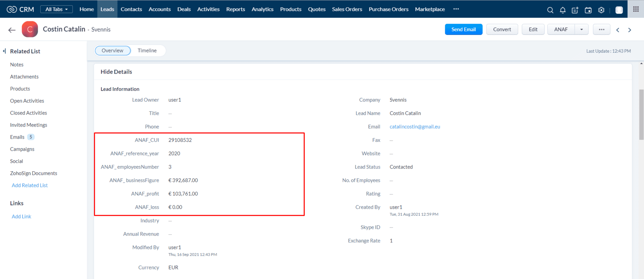Image resolution: width=644 pixels, height=279 pixels.
Task: Open the Marketplace module
Action: click(x=430, y=9)
